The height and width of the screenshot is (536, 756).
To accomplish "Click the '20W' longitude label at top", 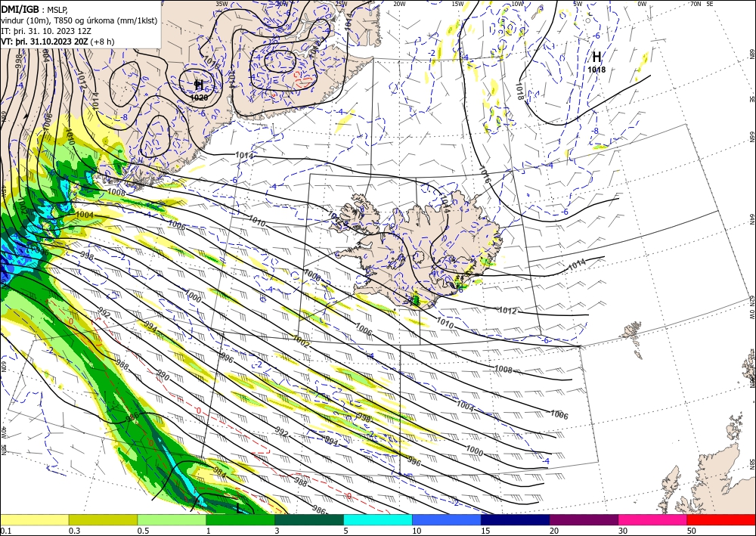I will (398, 4).
